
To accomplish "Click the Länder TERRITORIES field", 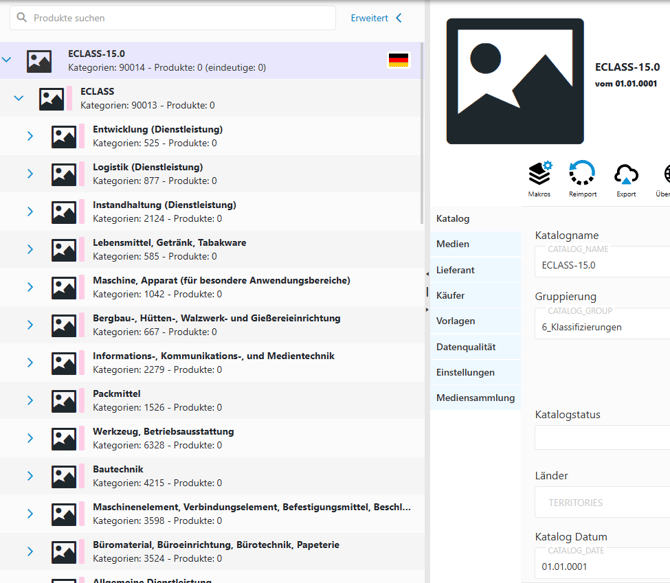I will (x=602, y=502).
